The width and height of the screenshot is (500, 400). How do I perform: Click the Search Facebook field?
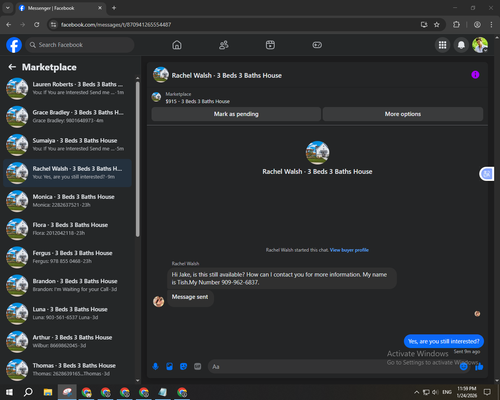coord(80,45)
